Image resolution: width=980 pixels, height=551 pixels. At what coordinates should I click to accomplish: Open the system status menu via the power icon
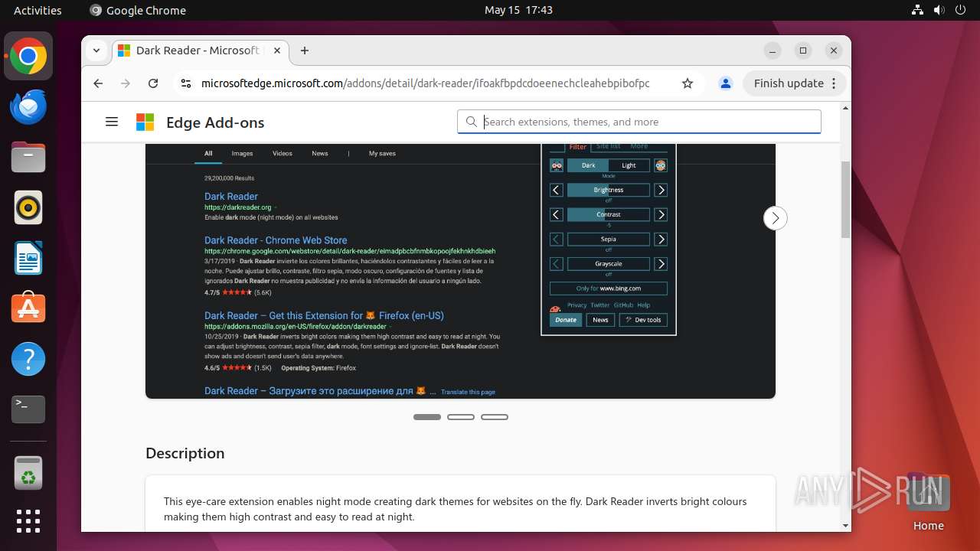(x=960, y=10)
